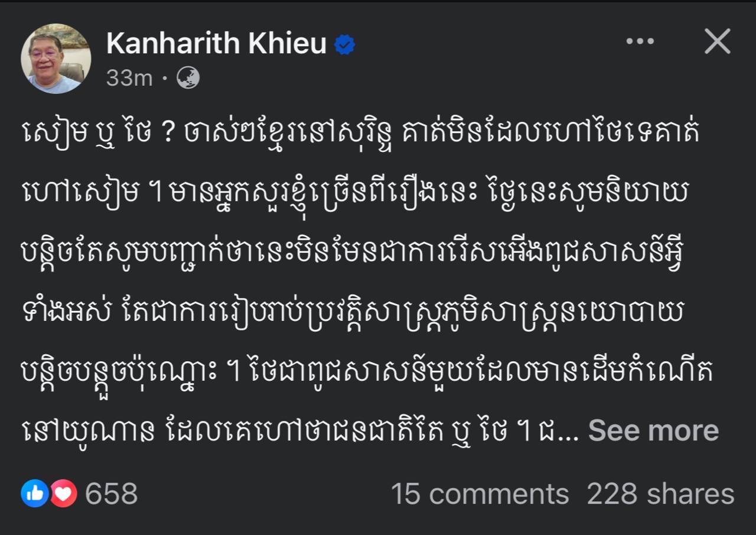
Task: Expand the post with See more
Action: tap(653, 431)
